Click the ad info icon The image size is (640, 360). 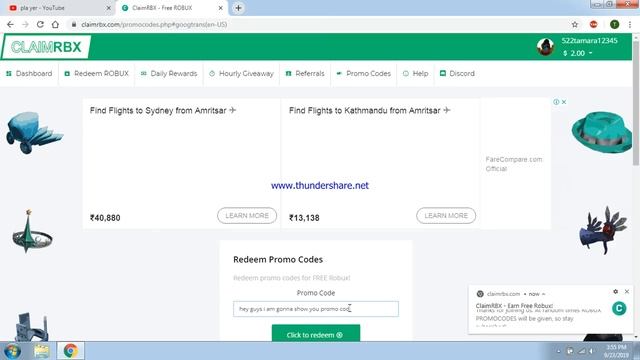[556, 102]
